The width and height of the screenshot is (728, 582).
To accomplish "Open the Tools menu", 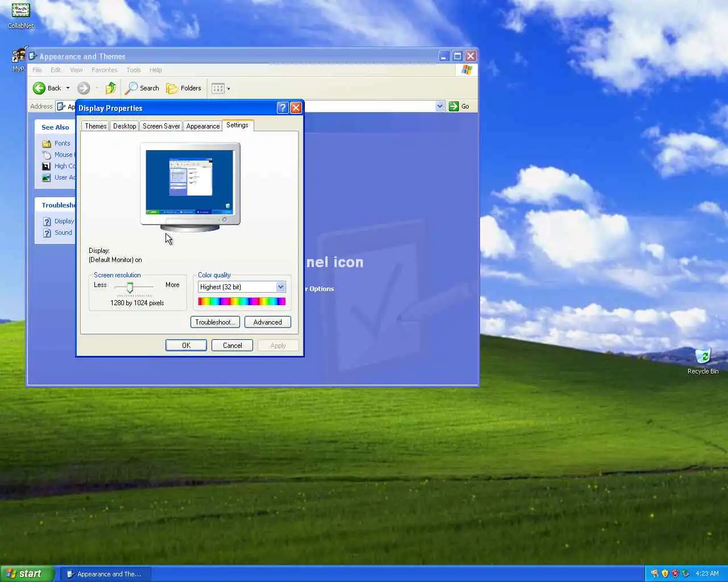I will [x=134, y=70].
